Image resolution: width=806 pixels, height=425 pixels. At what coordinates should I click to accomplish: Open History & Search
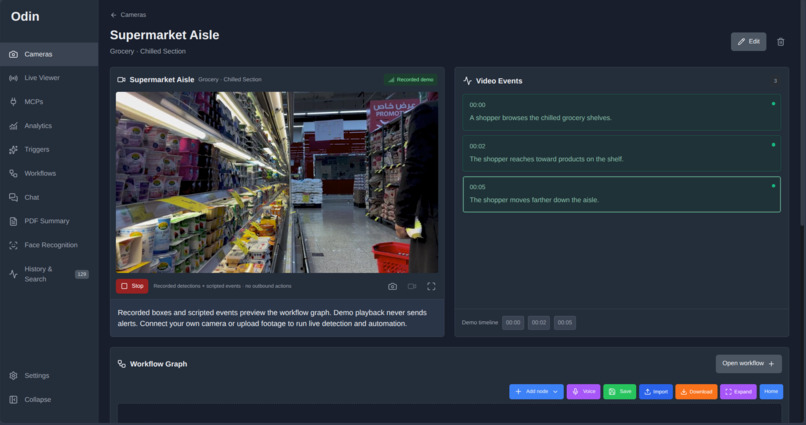(x=49, y=274)
